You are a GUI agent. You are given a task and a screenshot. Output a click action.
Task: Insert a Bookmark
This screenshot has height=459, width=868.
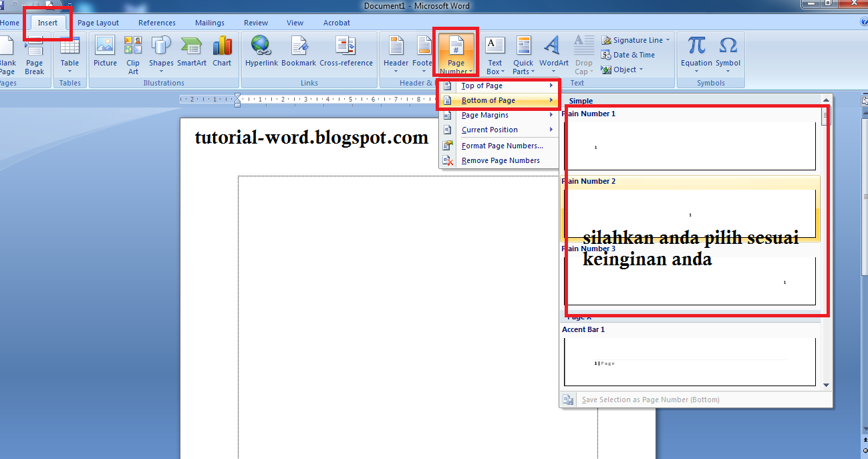click(299, 52)
